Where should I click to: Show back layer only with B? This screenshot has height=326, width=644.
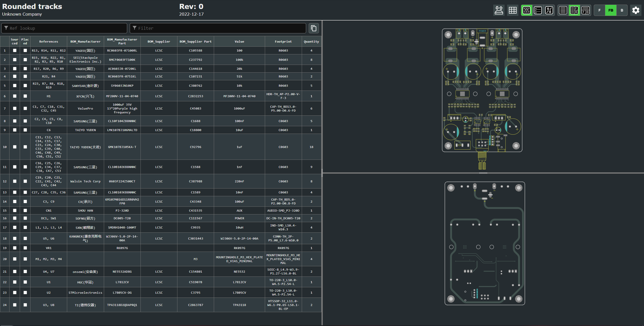(x=622, y=10)
